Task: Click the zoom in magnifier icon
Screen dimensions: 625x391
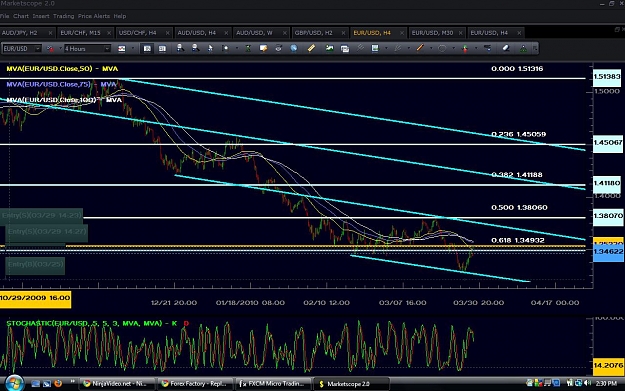Action: (x=180, y=48)
